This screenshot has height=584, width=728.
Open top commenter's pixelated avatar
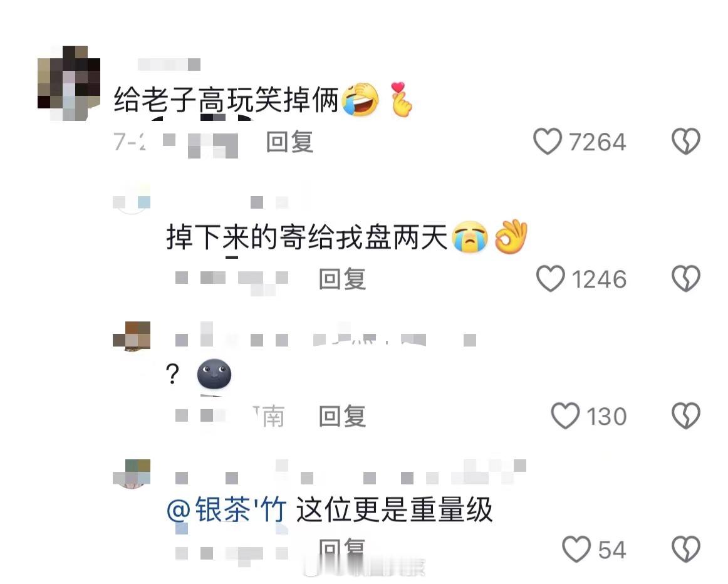[69, 83]
